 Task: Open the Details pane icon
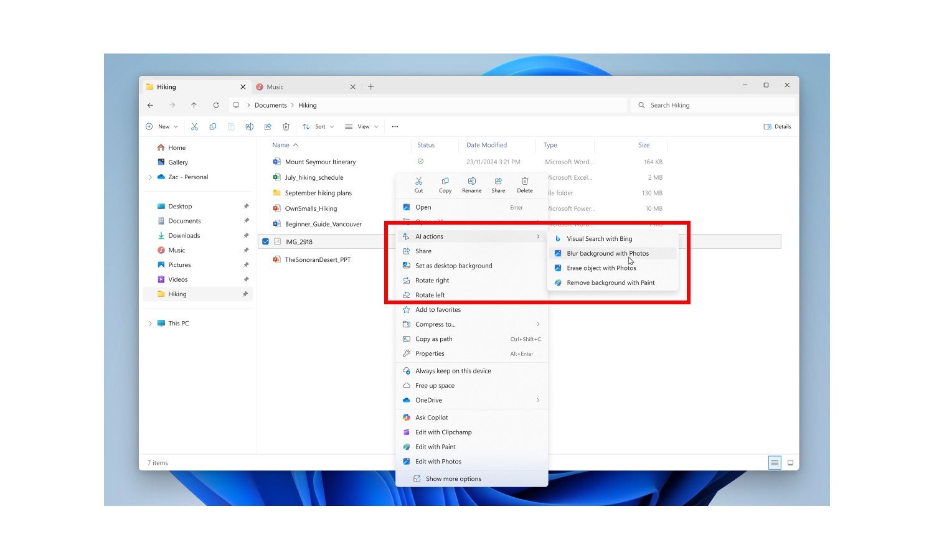point(777,126)
